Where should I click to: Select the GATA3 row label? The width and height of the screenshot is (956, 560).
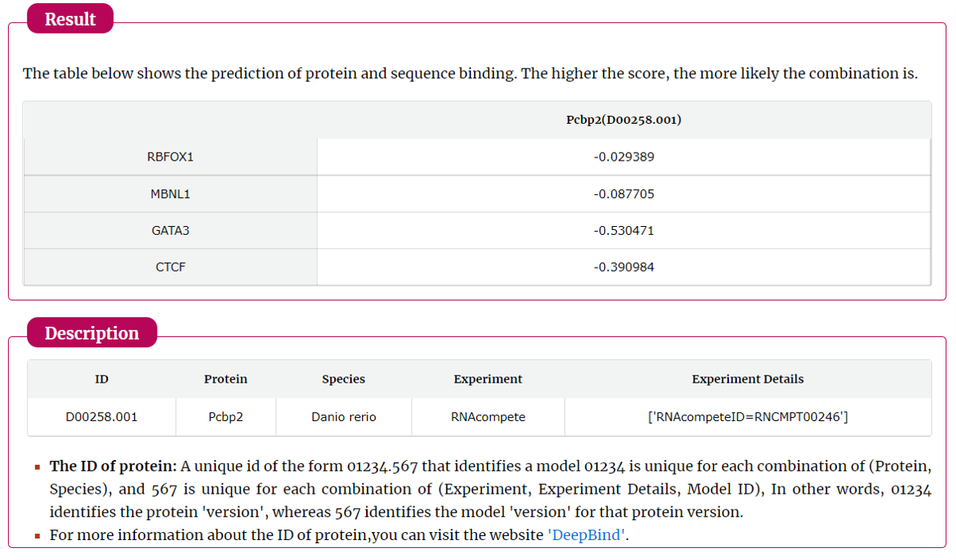170,231
